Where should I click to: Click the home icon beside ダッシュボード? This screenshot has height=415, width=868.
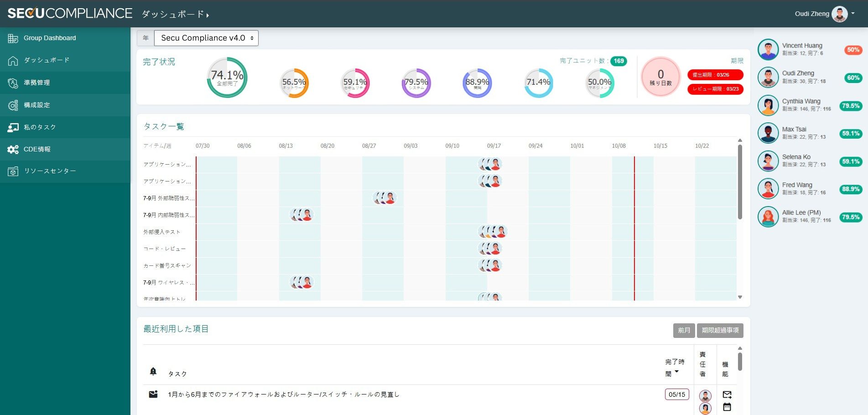13,61
